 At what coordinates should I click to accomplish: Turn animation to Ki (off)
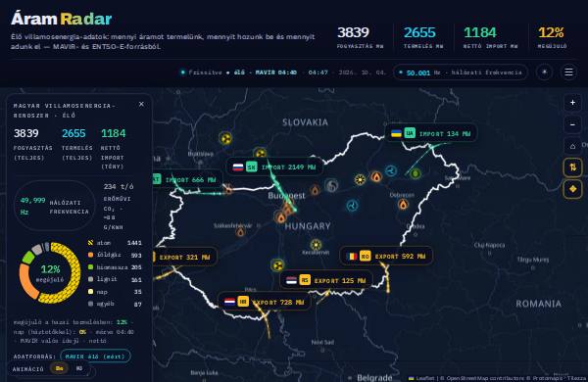click(79, 368)
